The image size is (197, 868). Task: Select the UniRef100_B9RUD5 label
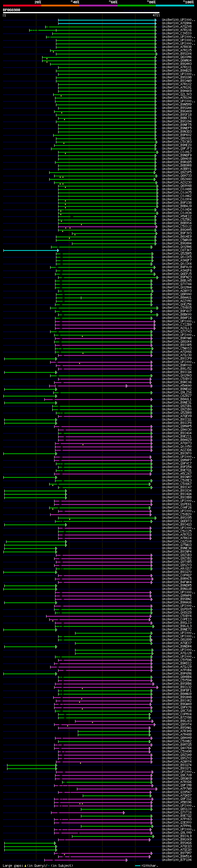pos(177,162)
